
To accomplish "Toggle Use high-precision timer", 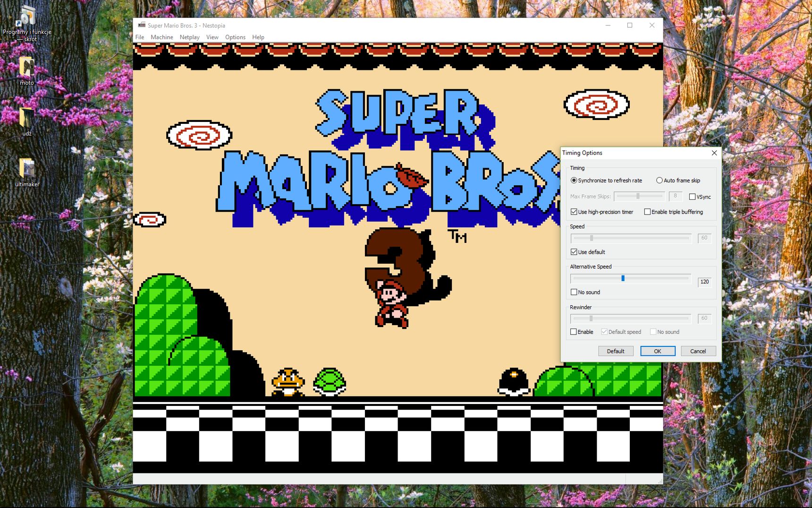I will click(602, 212).
